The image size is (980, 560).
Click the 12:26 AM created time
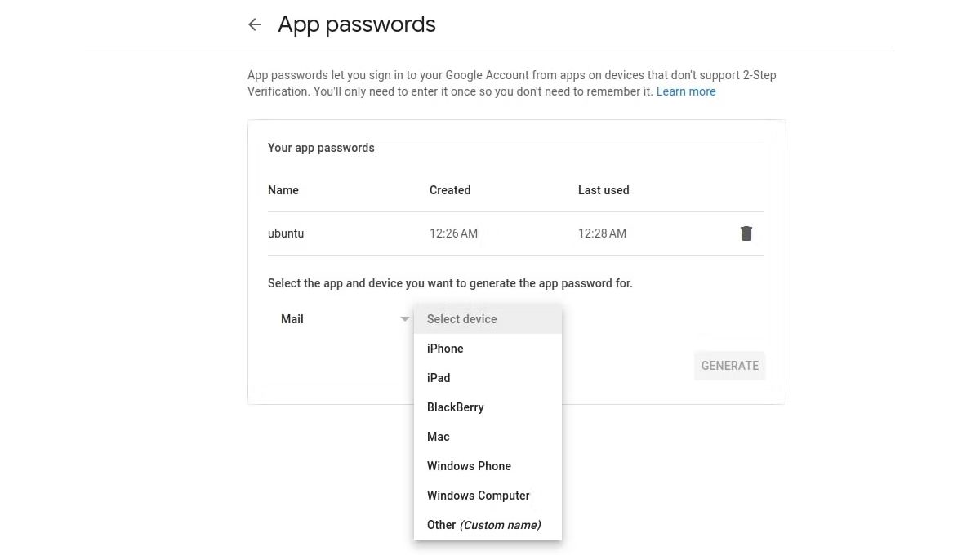453,233
